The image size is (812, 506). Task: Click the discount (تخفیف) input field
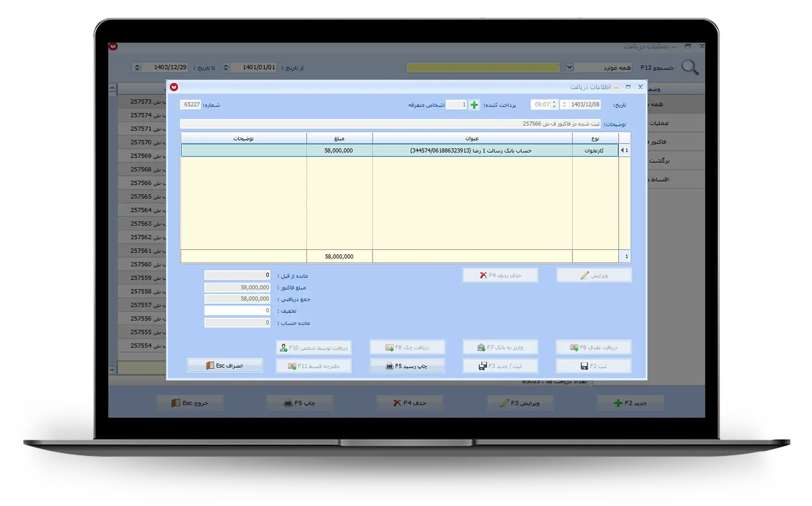click(237, 311)
